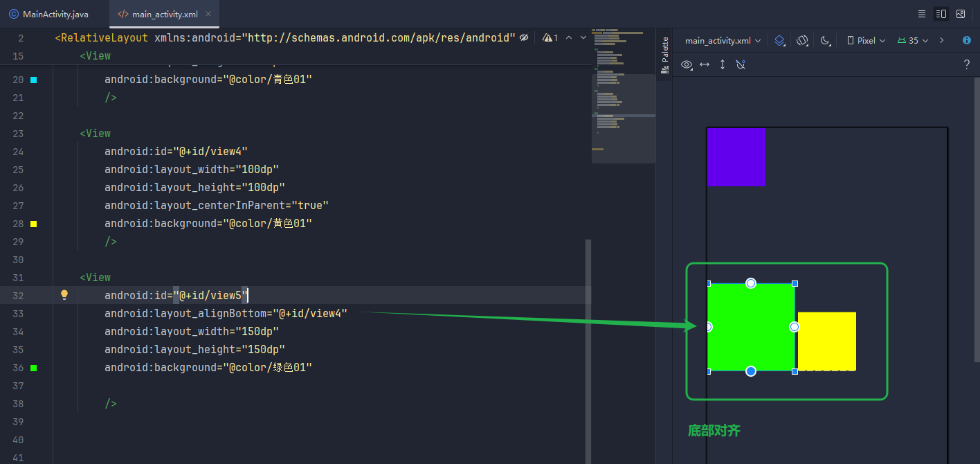Click the cyan color swatch on line 20
Image resolution: width=980 pixels, height=464 pixels.
click(x=33, y=80)
